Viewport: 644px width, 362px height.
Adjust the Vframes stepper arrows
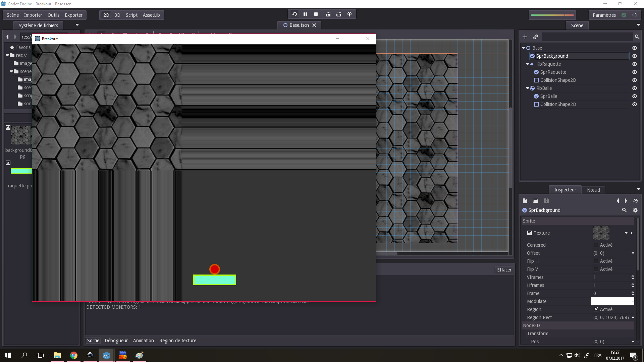tap(633, 277)
